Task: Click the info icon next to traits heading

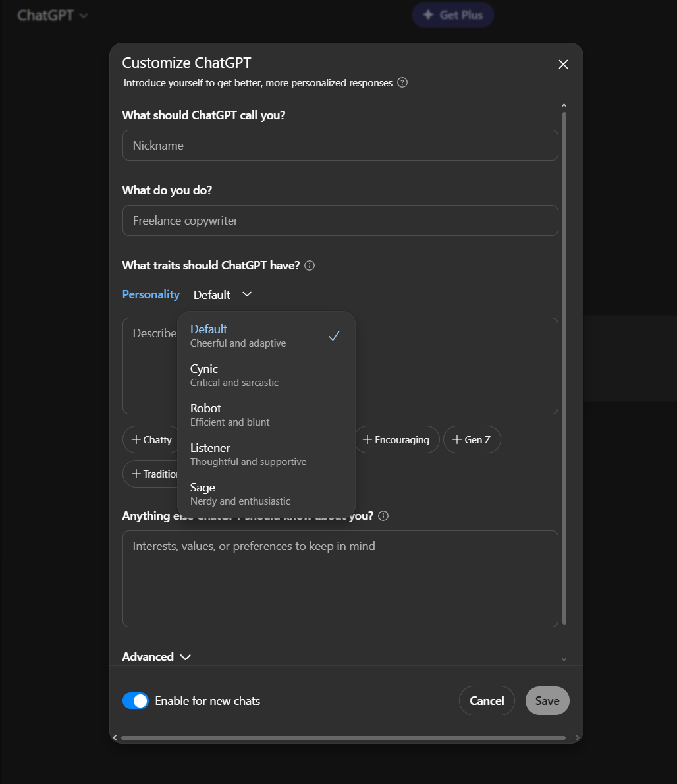Action: (310, 266)
